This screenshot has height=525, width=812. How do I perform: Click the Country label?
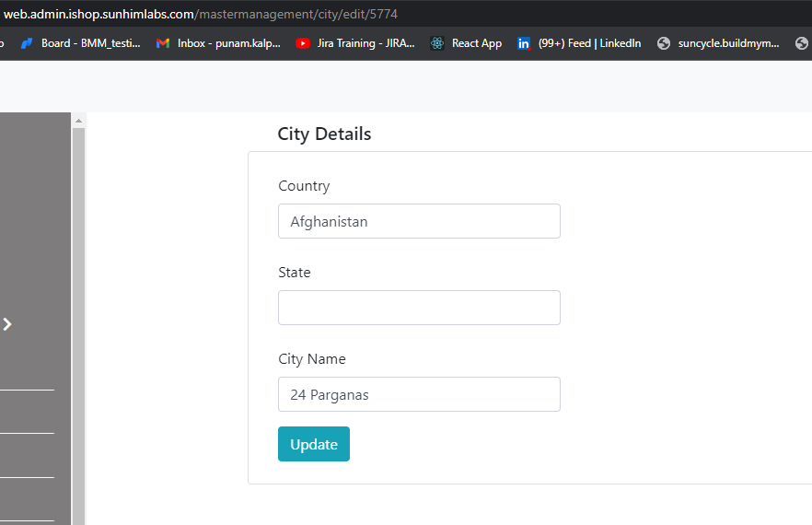coord(304,186)
